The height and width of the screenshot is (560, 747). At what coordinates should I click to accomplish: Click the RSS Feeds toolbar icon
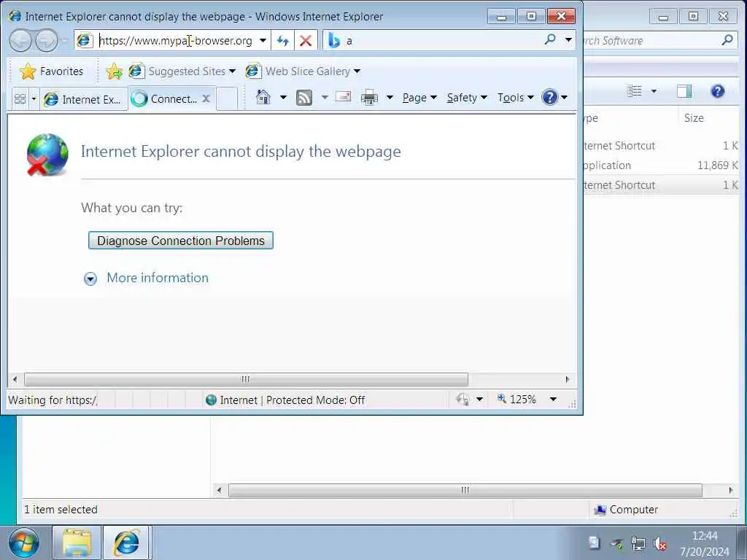(304, 98)
